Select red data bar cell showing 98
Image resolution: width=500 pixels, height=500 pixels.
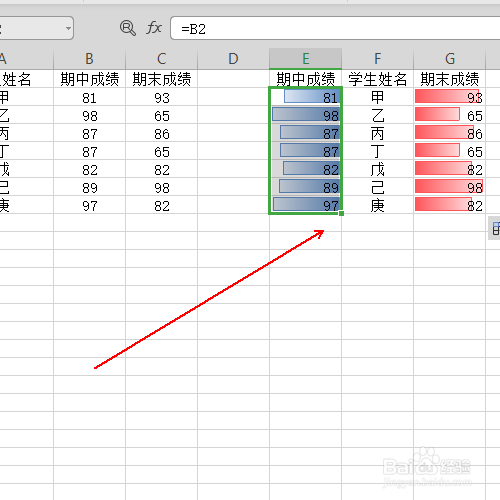click(450, 187)
